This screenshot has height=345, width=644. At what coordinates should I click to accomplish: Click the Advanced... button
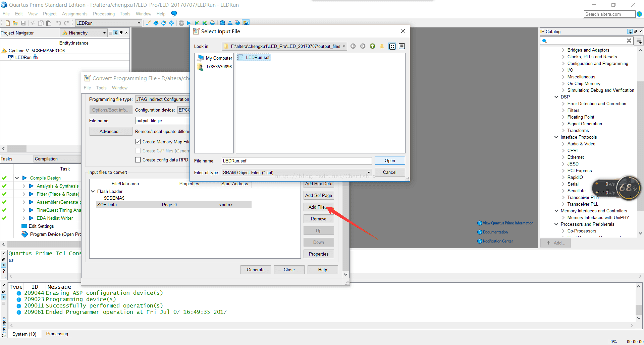click(111, 132)
